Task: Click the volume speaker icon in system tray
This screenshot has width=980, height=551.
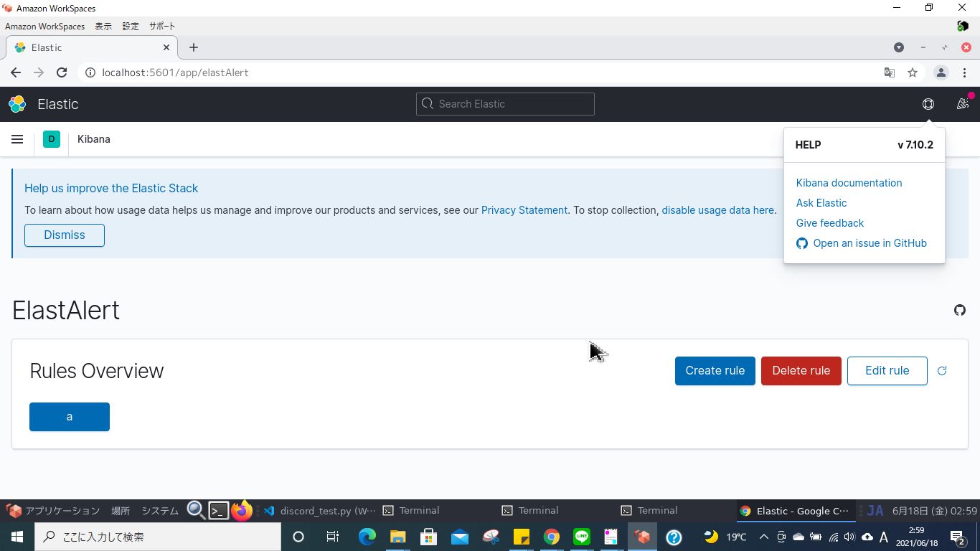Action: click(x=849, y=536)
